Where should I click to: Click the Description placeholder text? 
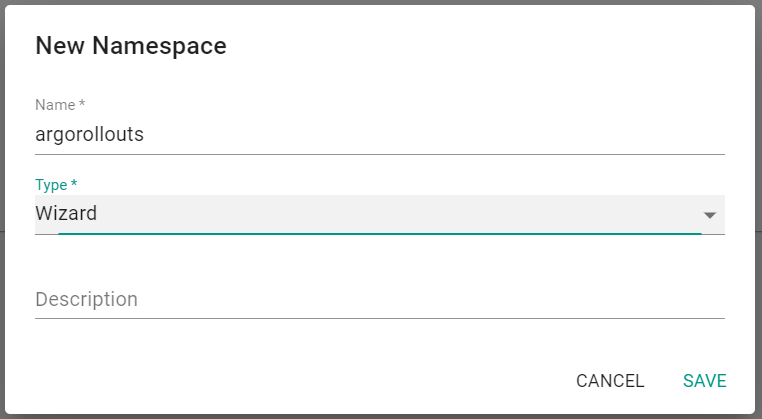click(86, 299)
